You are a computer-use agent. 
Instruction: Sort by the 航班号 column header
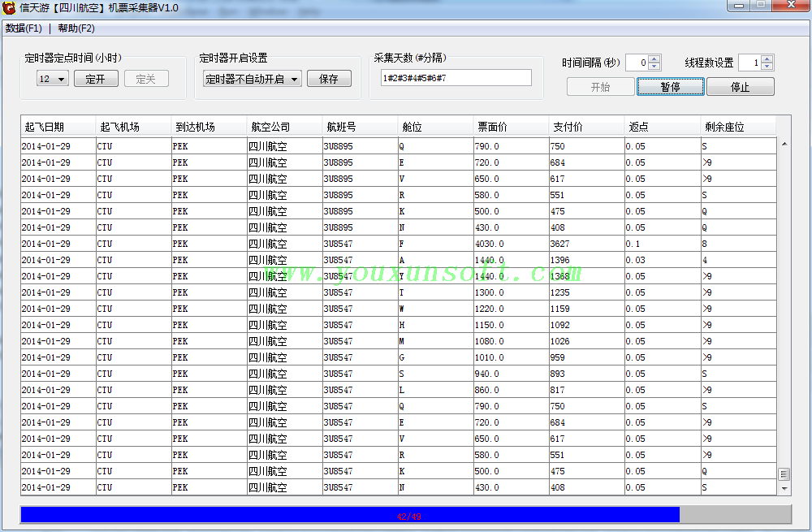click(x=361, y=127)
